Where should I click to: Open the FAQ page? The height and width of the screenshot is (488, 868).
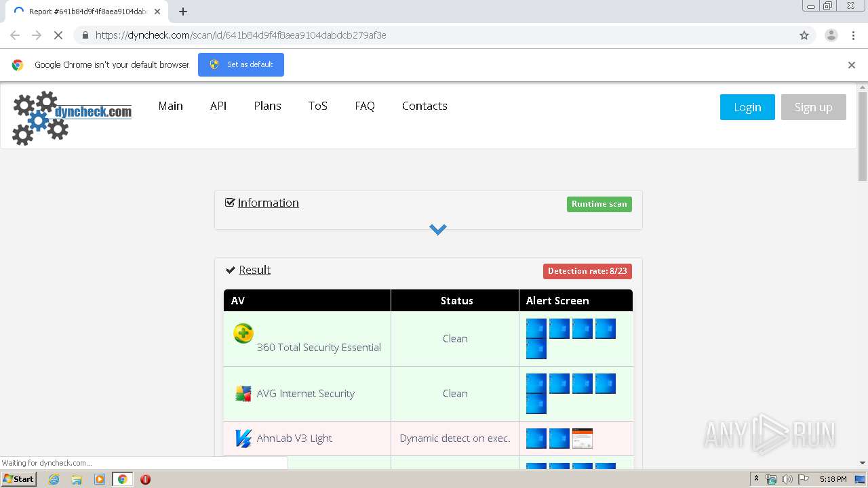point(365,106)
